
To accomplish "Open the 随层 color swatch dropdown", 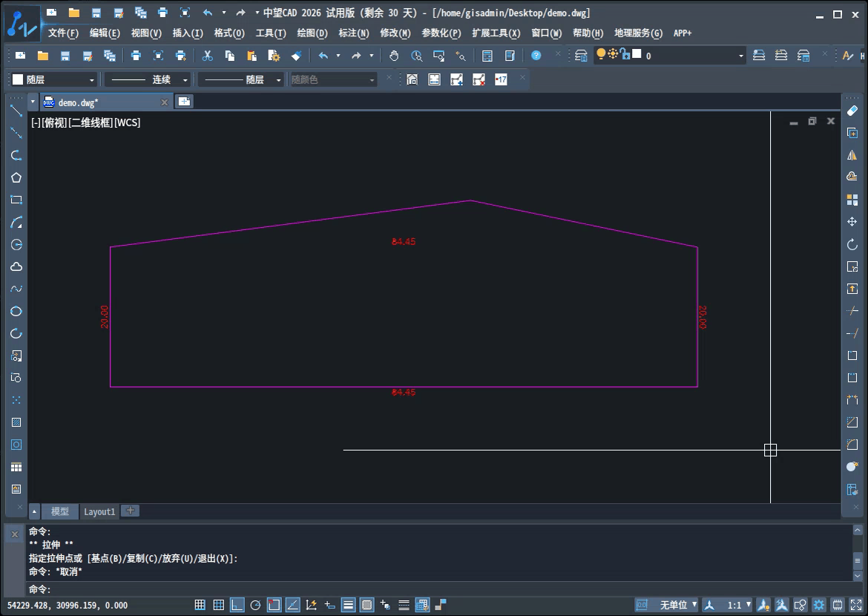I will pos(54,79).
